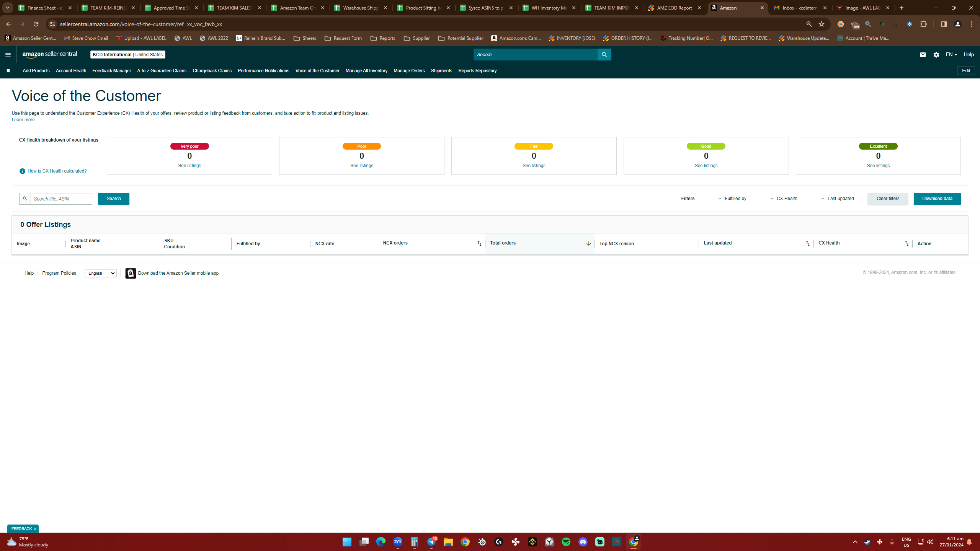Image resolution: width=980 pixels, height=551 pixels.
Task: Open the Windows Start button
Action: point(347,542)
